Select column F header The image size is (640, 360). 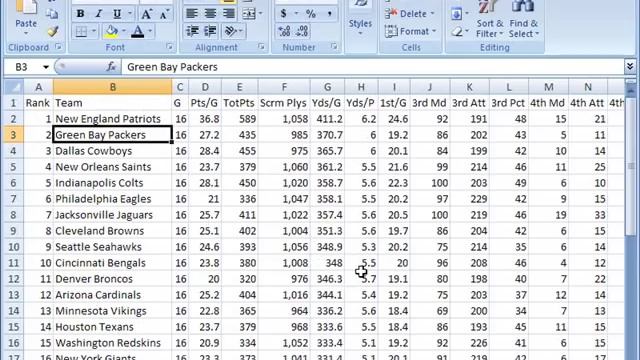click(x=284, y=87)
